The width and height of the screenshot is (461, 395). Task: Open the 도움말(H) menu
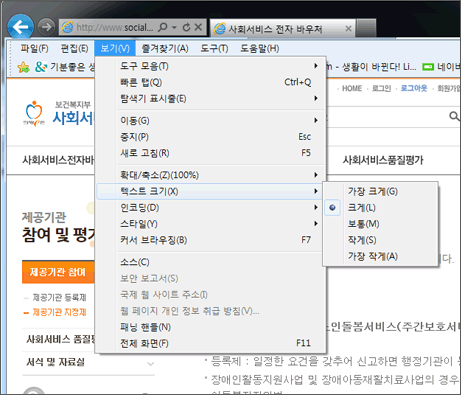point(260,49)
